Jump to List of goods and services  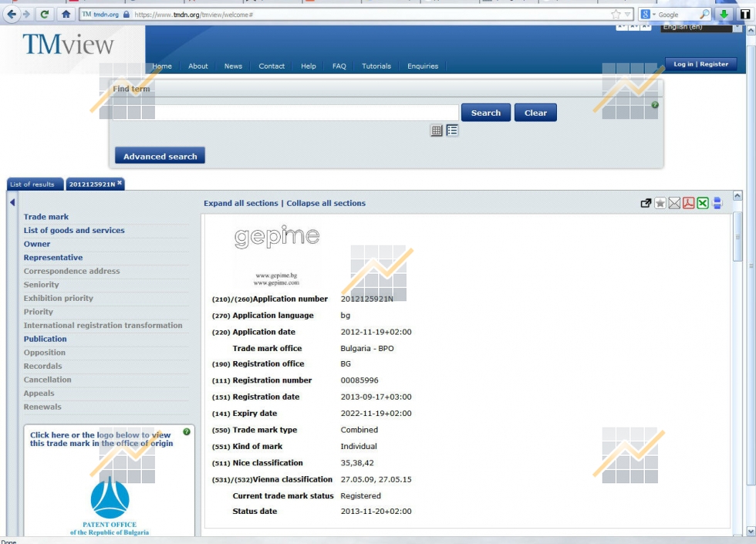(74, 231)
